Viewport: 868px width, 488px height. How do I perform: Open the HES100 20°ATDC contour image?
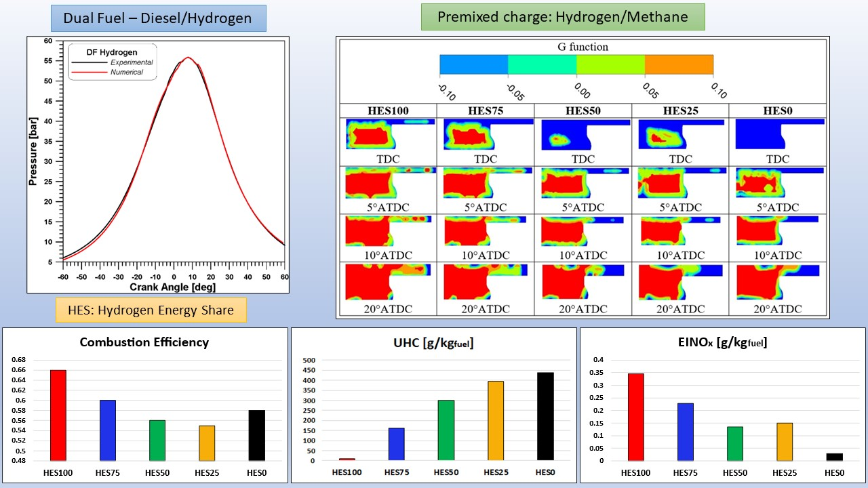pos(389,282)
